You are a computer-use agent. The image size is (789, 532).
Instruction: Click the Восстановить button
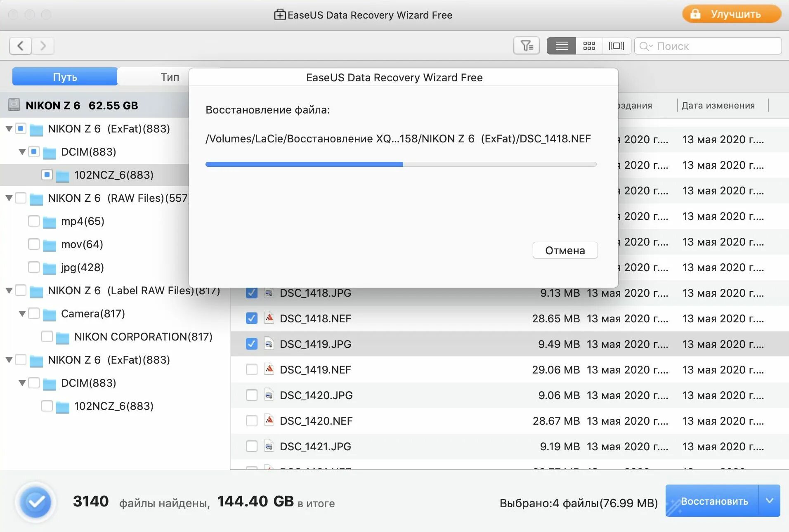click(712, 501)
